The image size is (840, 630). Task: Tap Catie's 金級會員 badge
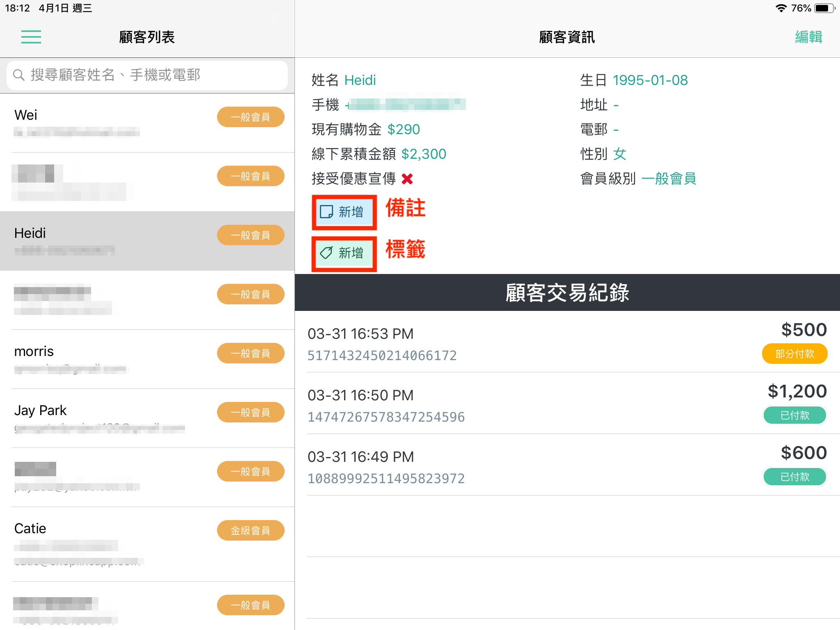pos(251,531)
